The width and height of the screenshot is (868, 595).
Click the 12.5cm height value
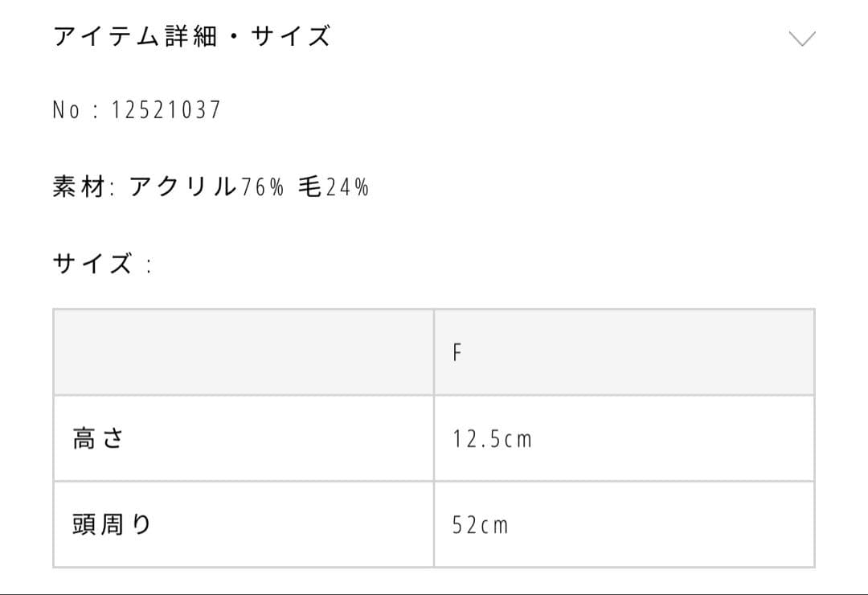[492, 439]
